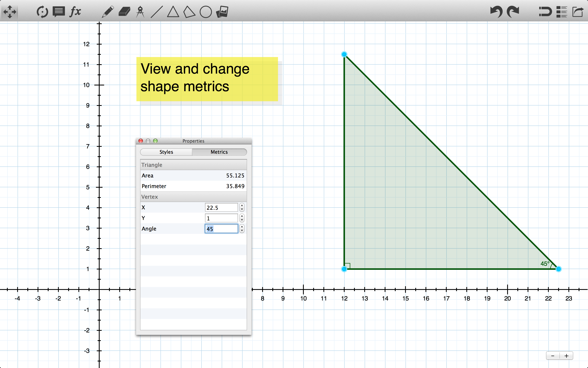Image resolution: width=588 pixels, height=368 pixels.
Task: Click the share/export icon
Action: [x=578, y=12]
